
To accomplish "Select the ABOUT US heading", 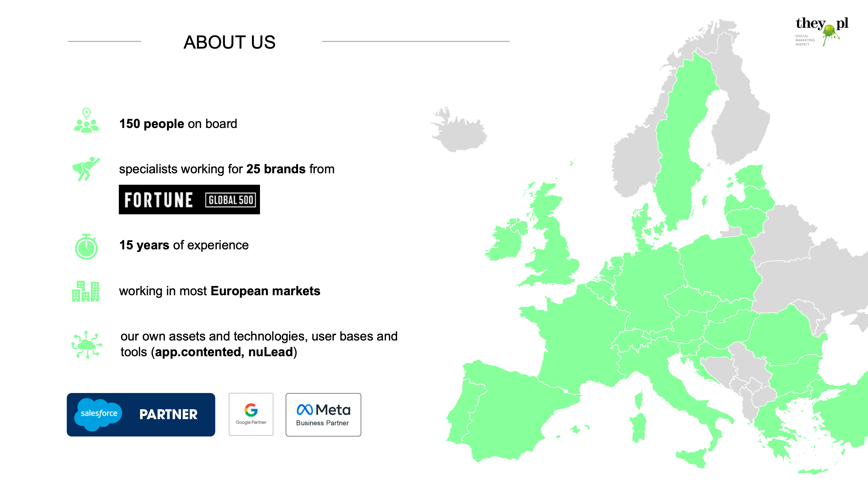I will [x=230, y=42].
